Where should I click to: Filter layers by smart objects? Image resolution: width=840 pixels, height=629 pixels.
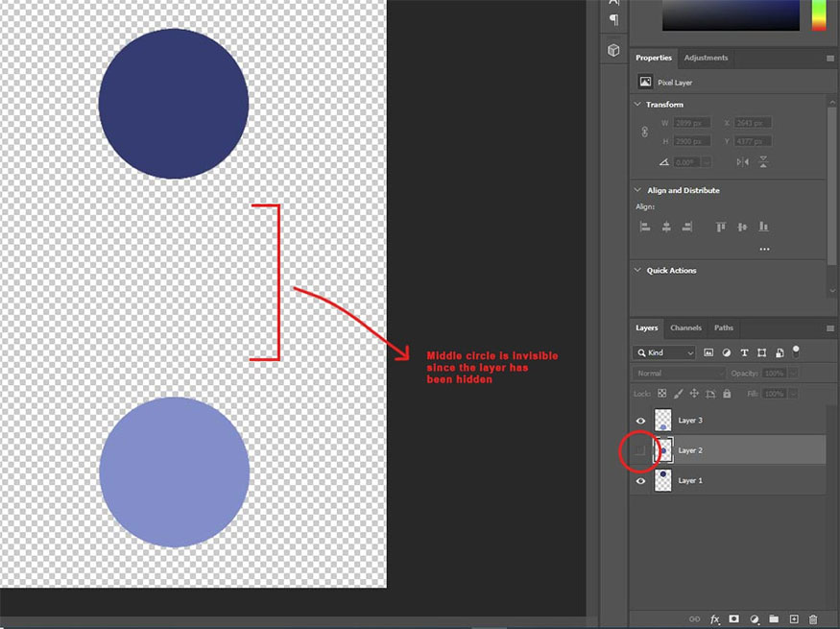(x=780, y=352)
